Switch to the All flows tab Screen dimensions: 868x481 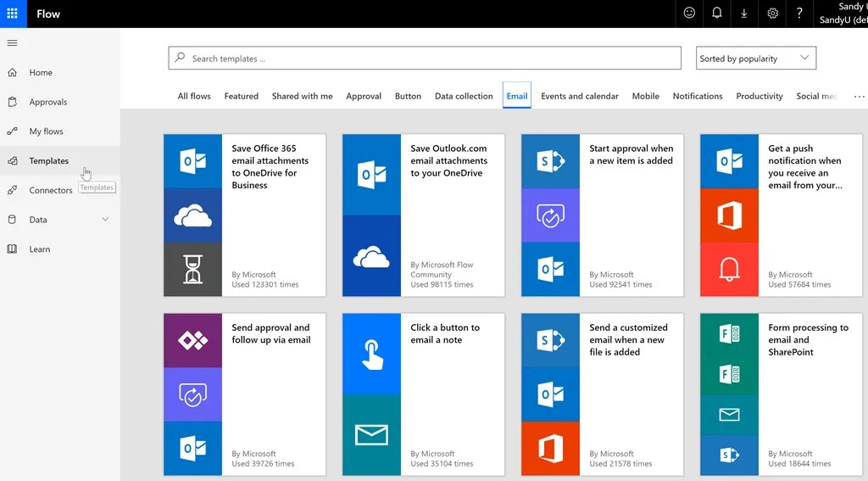tap(194, 96)
